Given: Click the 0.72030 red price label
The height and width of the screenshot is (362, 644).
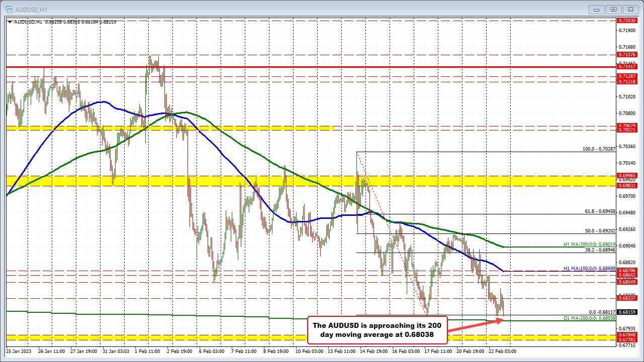Looking at the screenshot, I should tap(626, 20).
